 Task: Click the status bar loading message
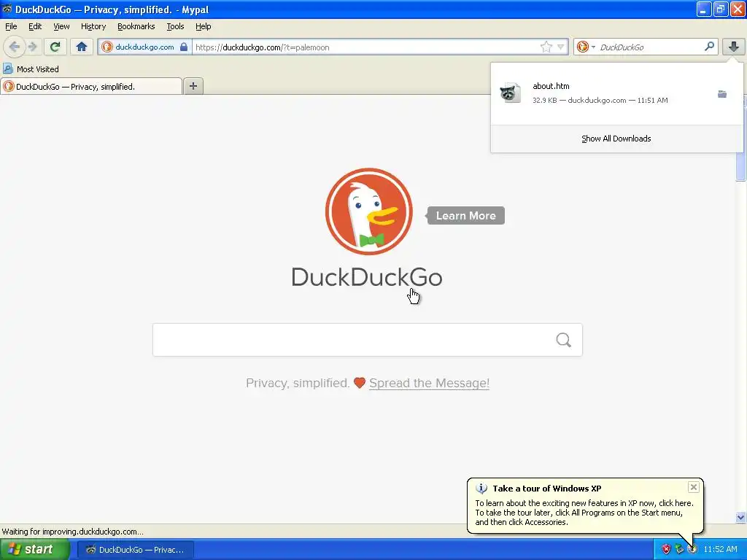[72, 532]
